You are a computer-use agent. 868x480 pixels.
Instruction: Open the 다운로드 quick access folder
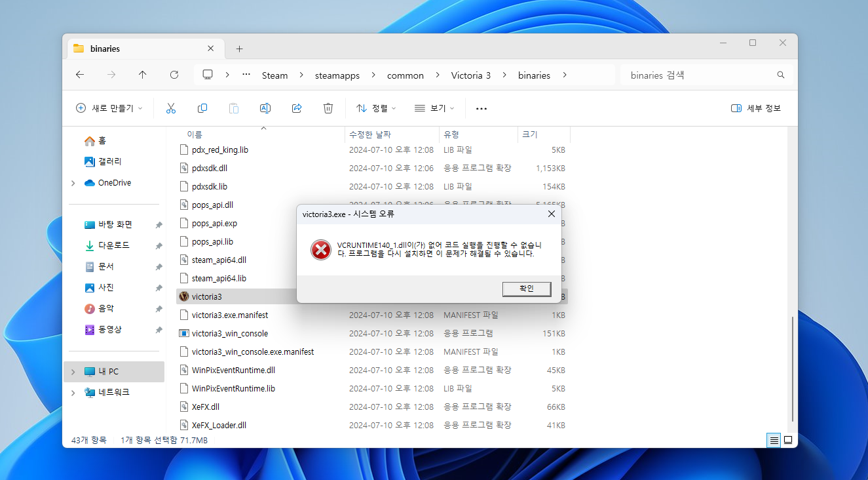pyautogui.click(x=107, y=246)
